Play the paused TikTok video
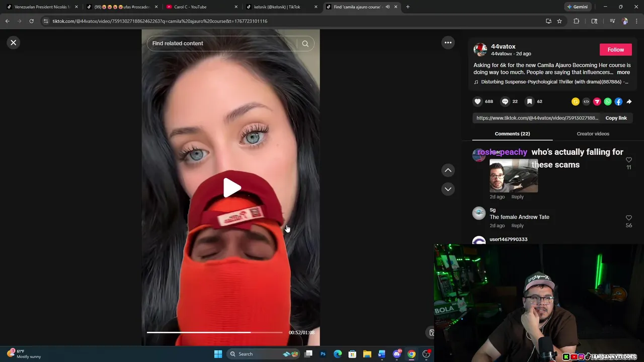 pos(232,188)
